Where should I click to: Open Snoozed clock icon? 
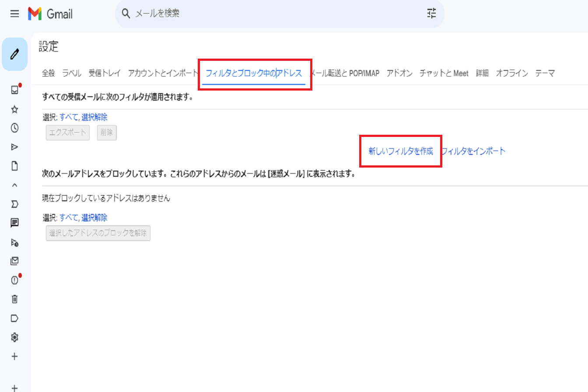point(14,128)
